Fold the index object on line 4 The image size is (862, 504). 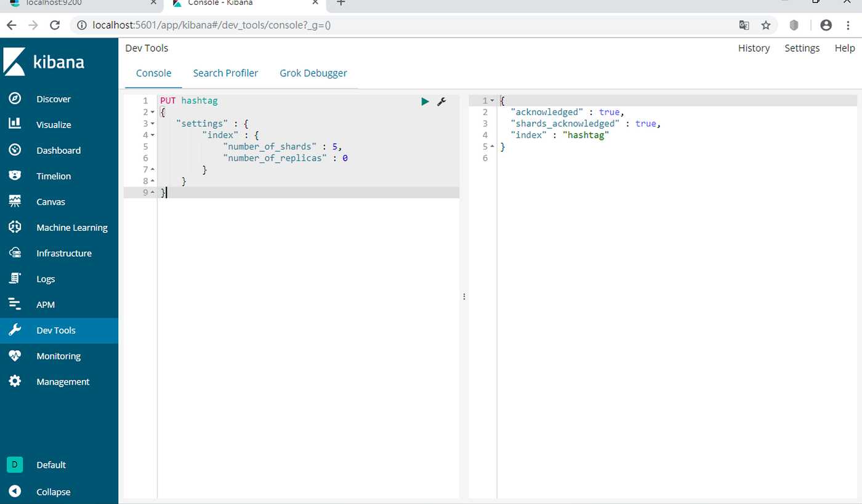coord(151,135)
